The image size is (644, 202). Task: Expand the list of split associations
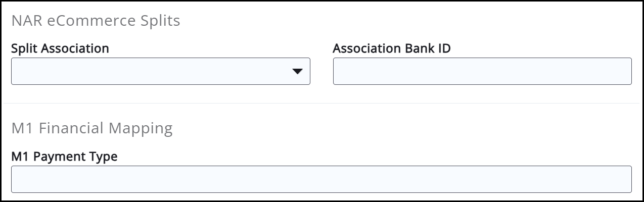[297, 72]
